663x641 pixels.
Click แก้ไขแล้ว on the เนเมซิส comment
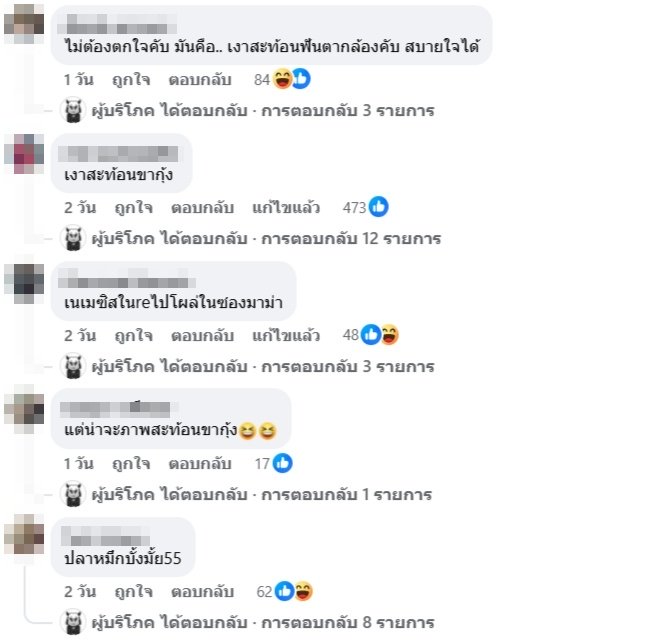[286, 336]
